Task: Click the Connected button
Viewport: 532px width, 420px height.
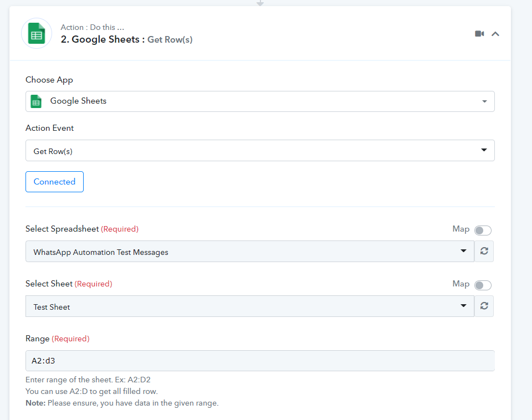Action: pos(54,182)
